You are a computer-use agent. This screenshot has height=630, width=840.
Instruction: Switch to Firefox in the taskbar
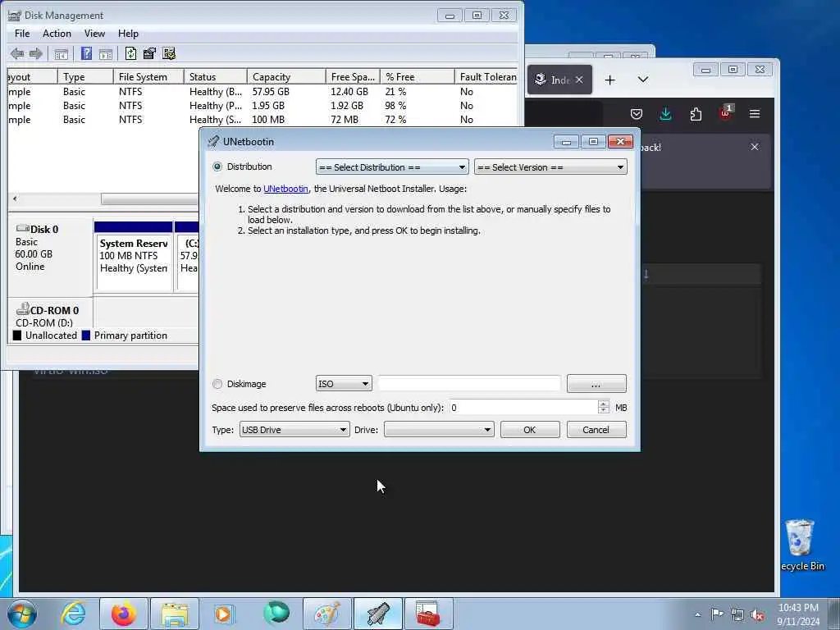tap(123, 614)
